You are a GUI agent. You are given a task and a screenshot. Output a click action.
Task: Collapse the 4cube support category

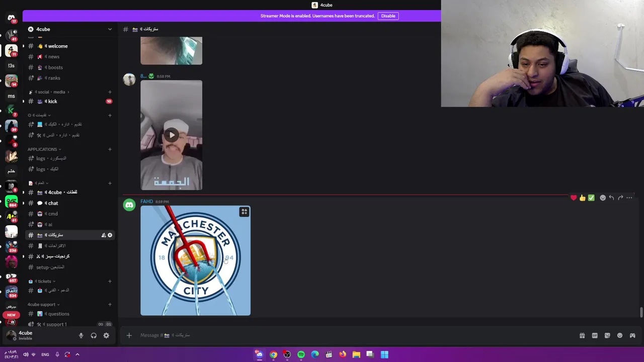click(43, 305)
